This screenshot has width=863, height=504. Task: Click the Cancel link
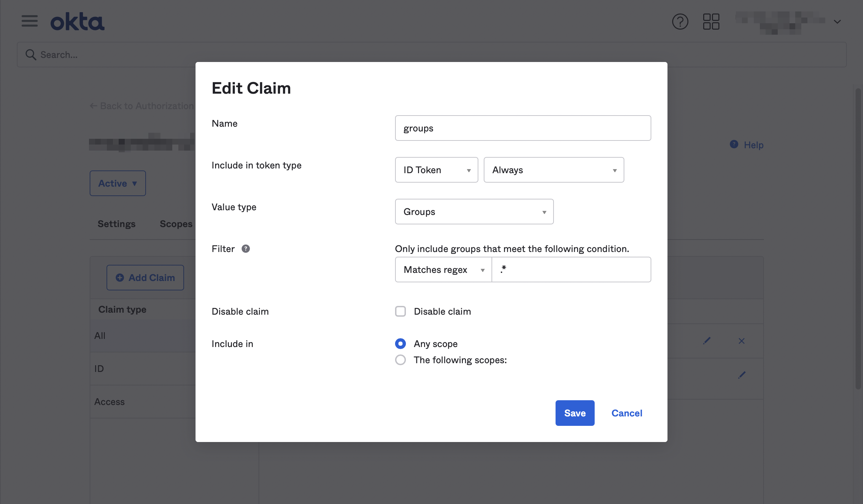pyautogui.click(x=627, y=413)
